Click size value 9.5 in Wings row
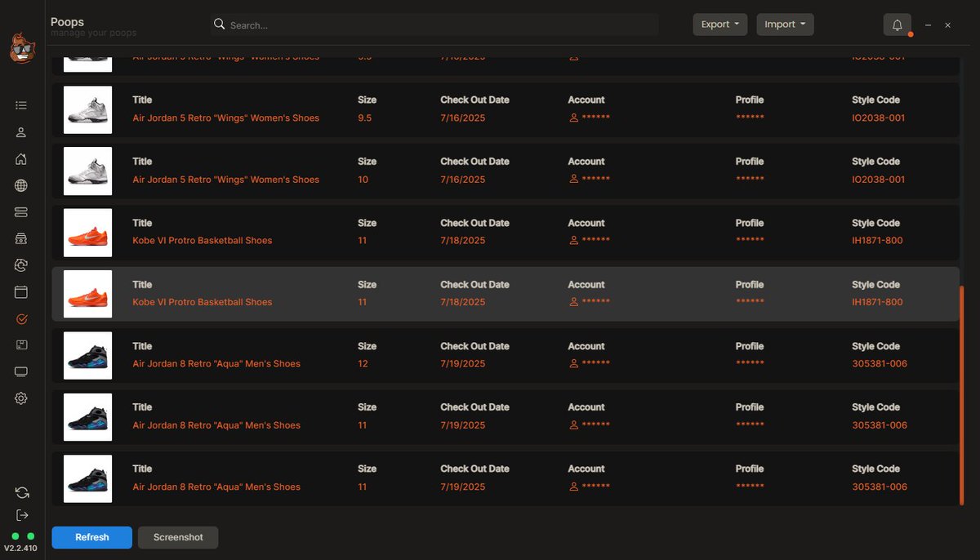The width and height of the screenshot is (980, 560). [364, 118]
